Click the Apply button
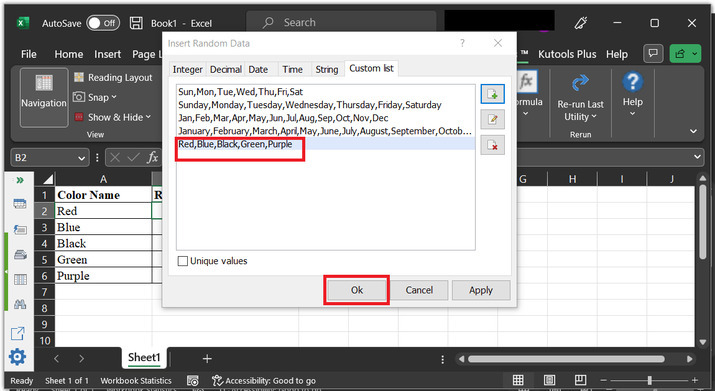This screenshot has height=391, width=715. pyautogui.click(x=481, y=290)
